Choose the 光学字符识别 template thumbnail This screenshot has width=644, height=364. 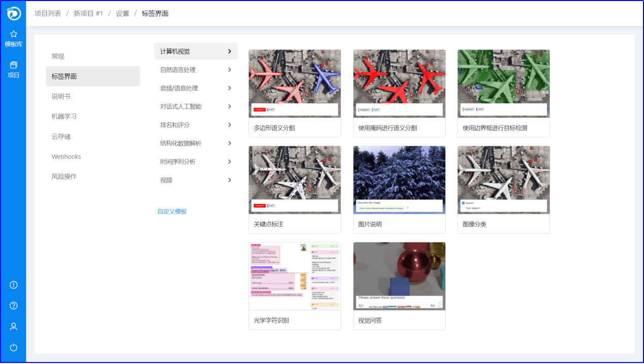(294, 276)
